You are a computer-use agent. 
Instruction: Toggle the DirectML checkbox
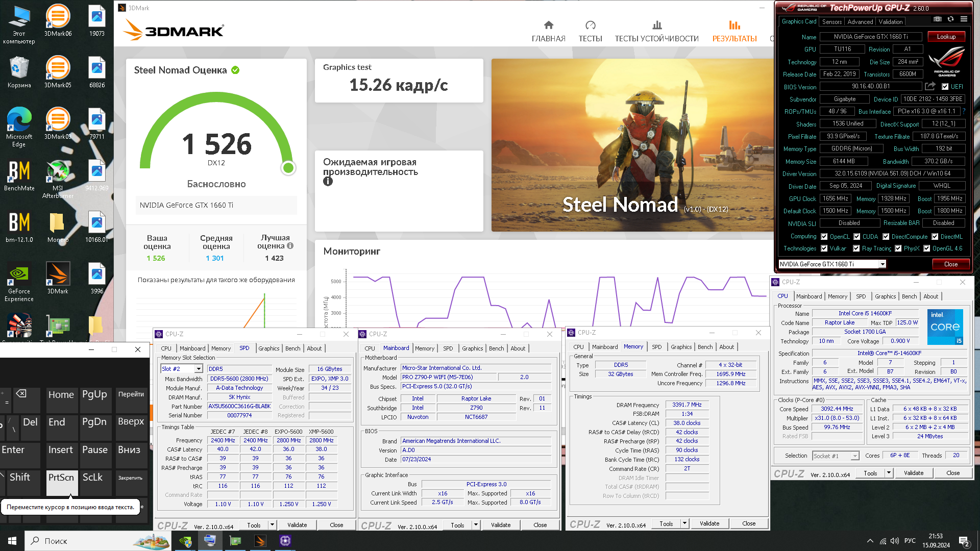click(935, 237)
